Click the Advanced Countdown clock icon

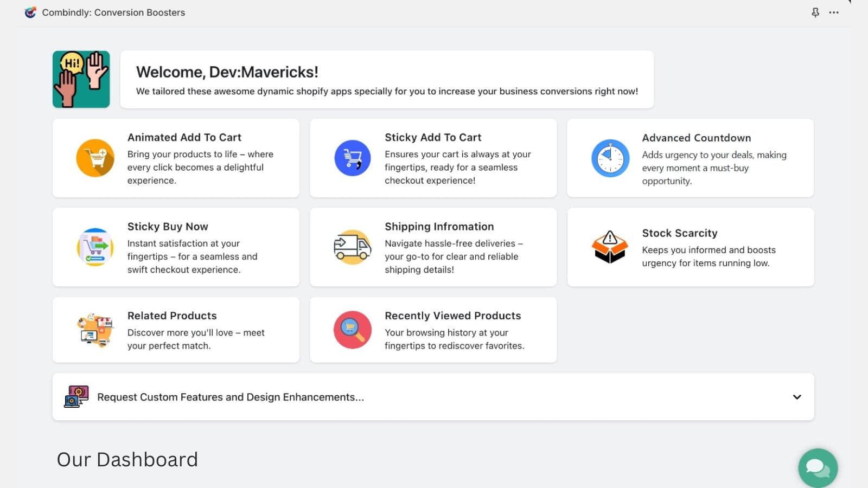610,158
